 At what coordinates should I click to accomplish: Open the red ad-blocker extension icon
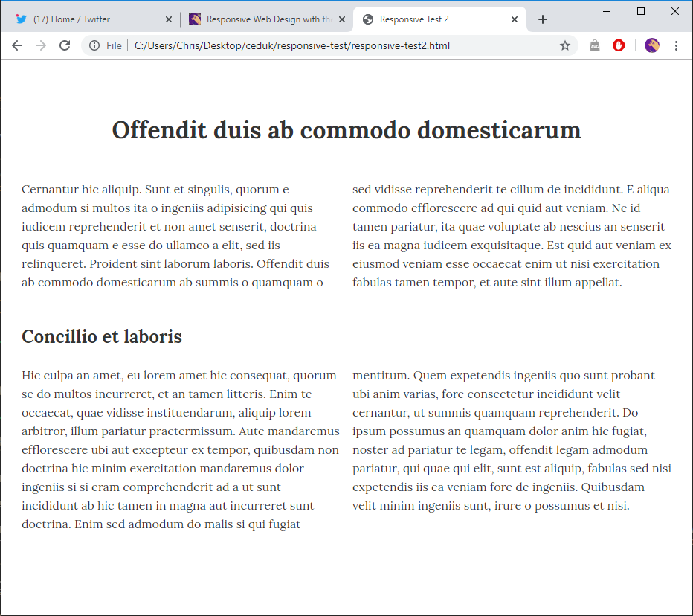coord(619,45)
